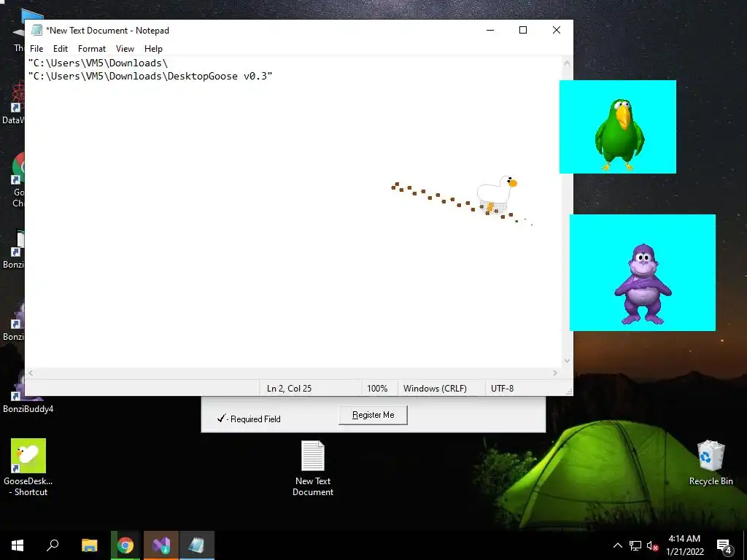Click the muted volume tray icon

tap(653, 545)
